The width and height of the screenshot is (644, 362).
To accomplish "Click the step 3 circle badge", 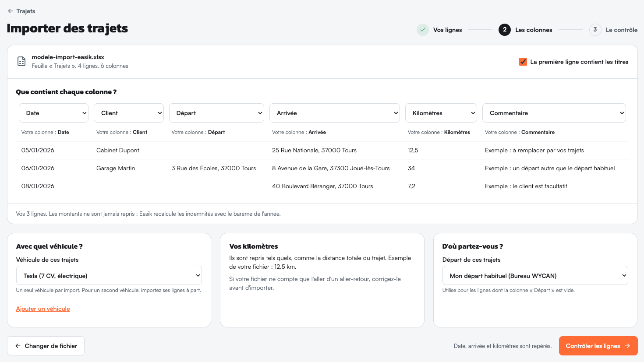I will (595, 30).
